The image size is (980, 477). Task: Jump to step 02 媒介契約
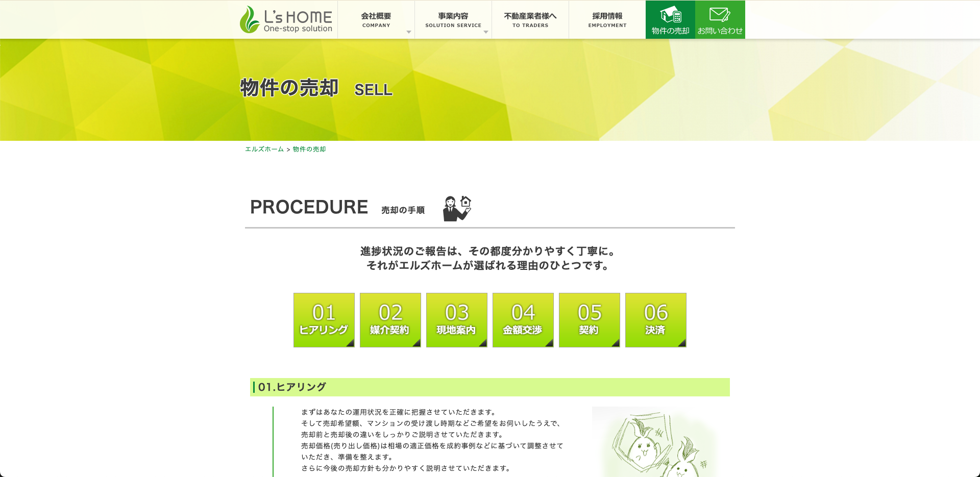coord(390,320)
